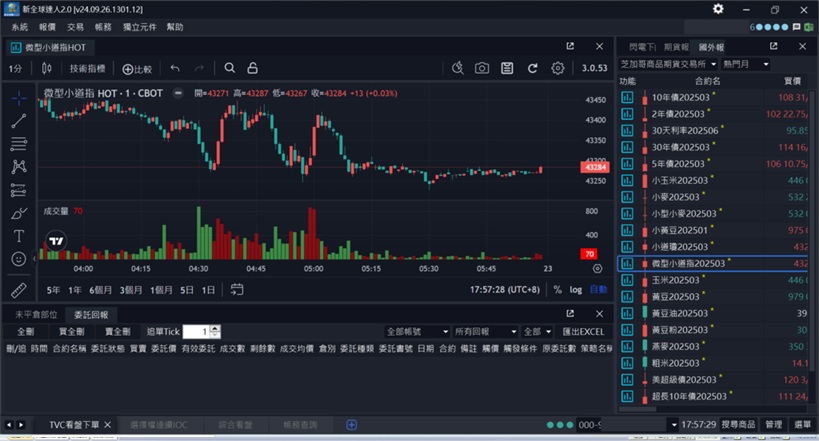The height and width of the screenshot is (441, 819).
Task: Switch to 綜合看盤 workspace tab
Action: click(x=235, y=425)
